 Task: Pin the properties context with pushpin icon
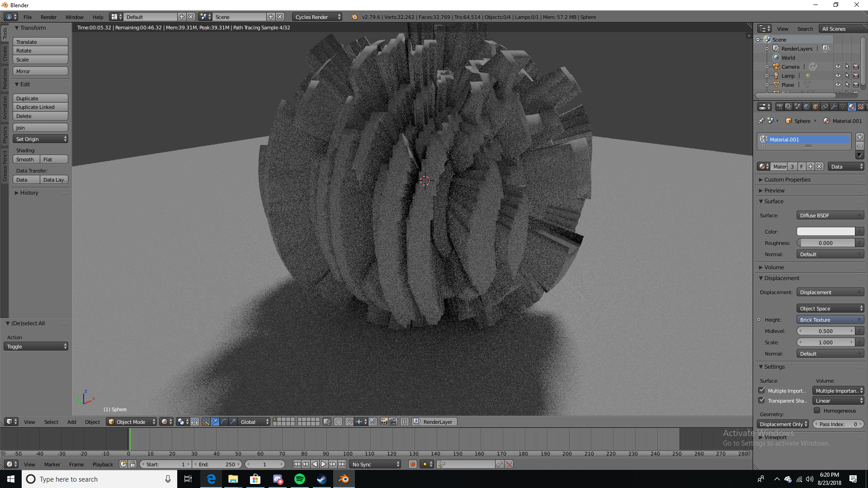(761, 121)
